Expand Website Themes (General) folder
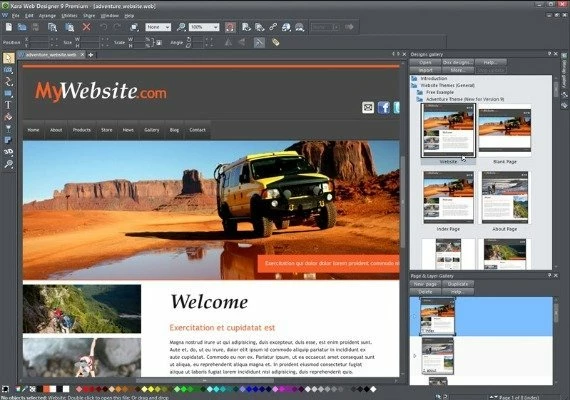Image resolution: width=570 pixels, height=400 pixels. [414, 85]
